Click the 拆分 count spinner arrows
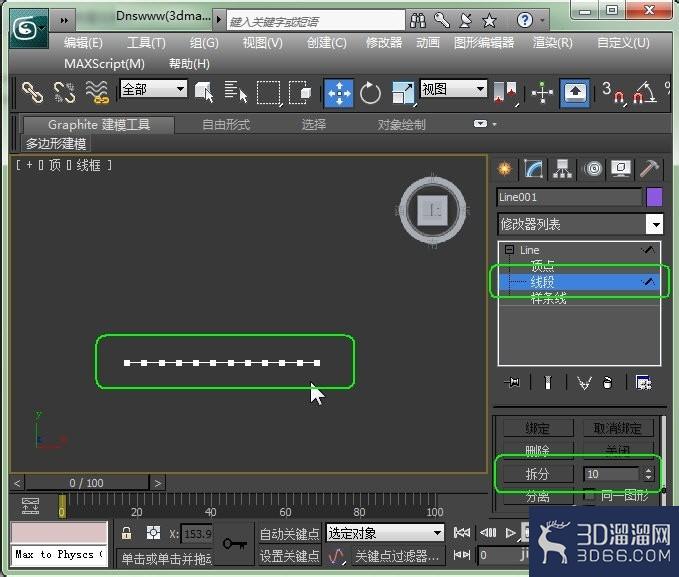This screenshot has width=679, height=577. click(648, 473)
